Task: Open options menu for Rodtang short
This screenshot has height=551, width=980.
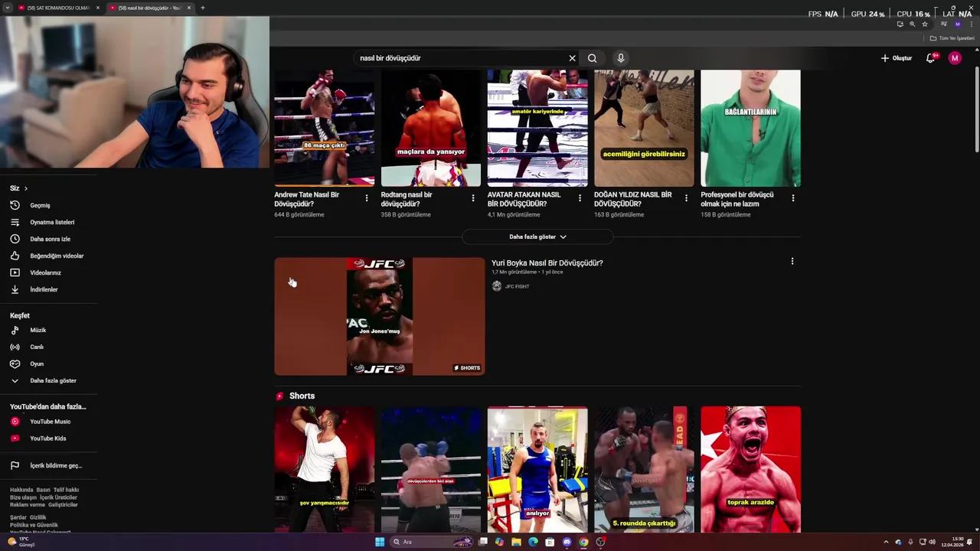Action: [473, 198]
